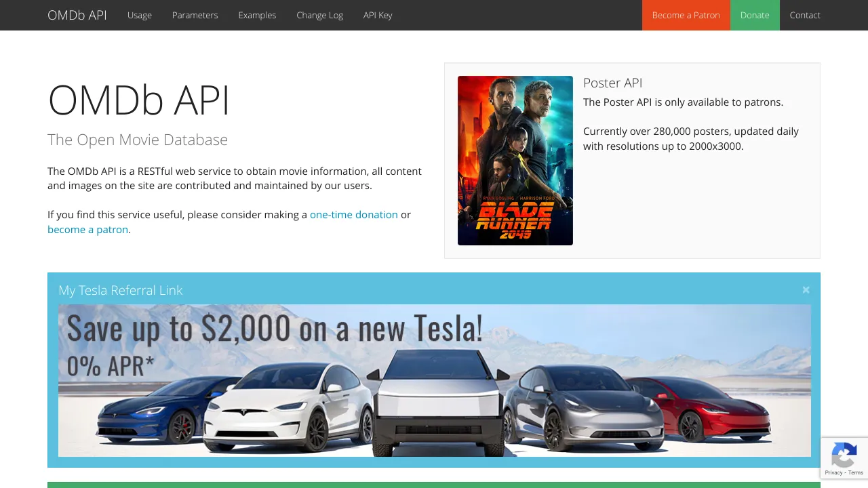Open the OMDb API brand link
The width and height of the screenshot is (868, 488).
click(x=77, y=15)
